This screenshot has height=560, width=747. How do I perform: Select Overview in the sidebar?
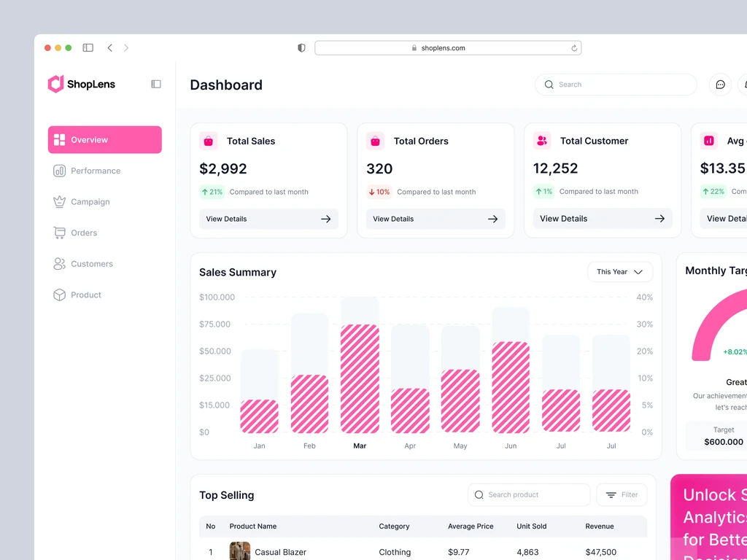(105, 139)
